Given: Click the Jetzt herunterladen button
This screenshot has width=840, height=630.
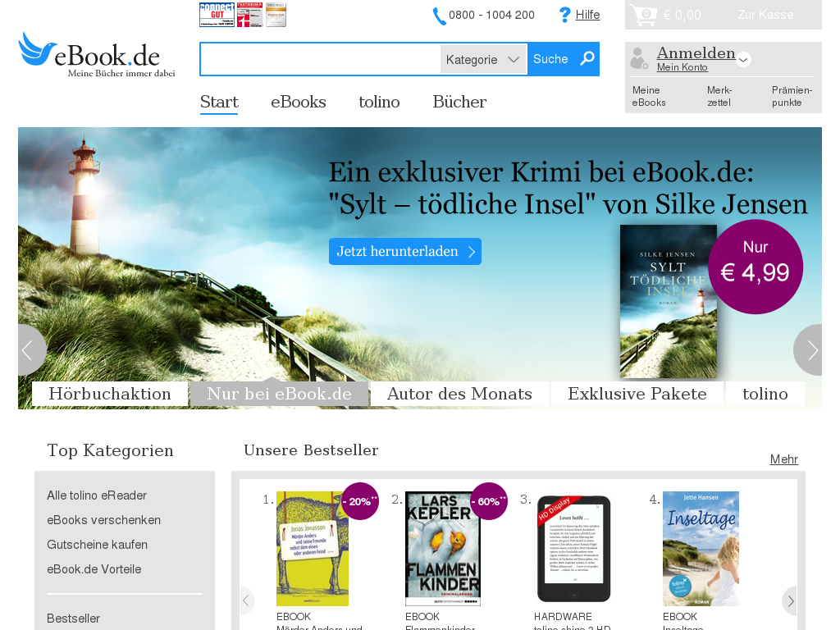Looking at the screenshot, I should coord(404,251).
